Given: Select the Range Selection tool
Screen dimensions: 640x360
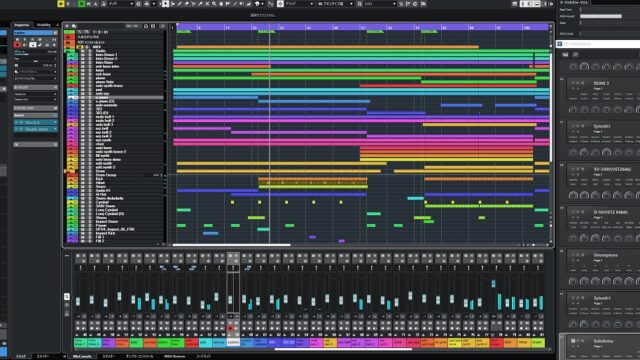Looking at the screenshot, I should click(173, 4).
